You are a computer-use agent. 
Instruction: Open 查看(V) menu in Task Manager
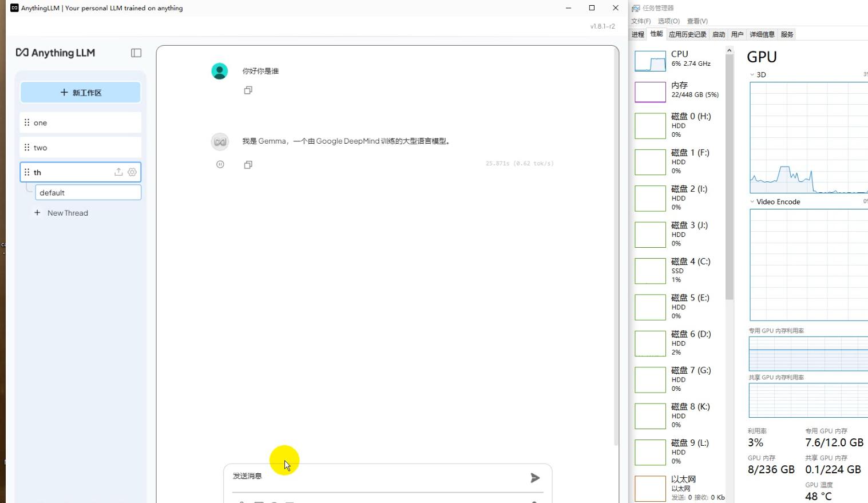tap(697, 21)
